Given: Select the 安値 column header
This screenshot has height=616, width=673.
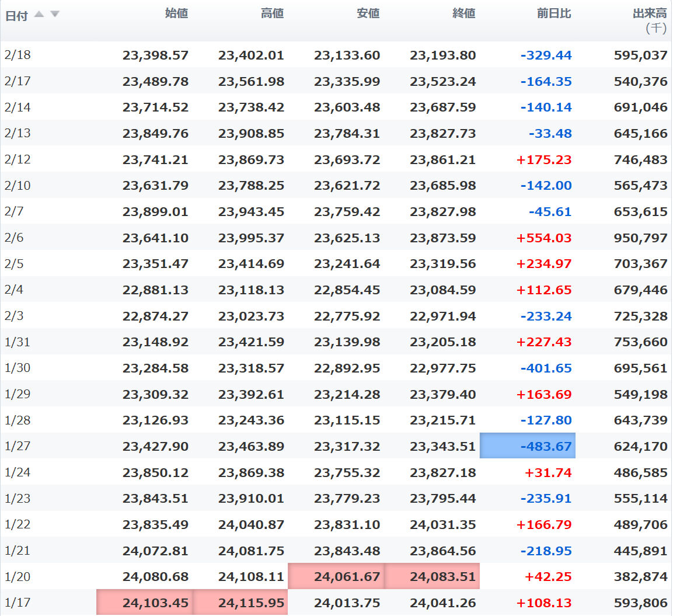Looking at the screenshot, I should 368,13.
